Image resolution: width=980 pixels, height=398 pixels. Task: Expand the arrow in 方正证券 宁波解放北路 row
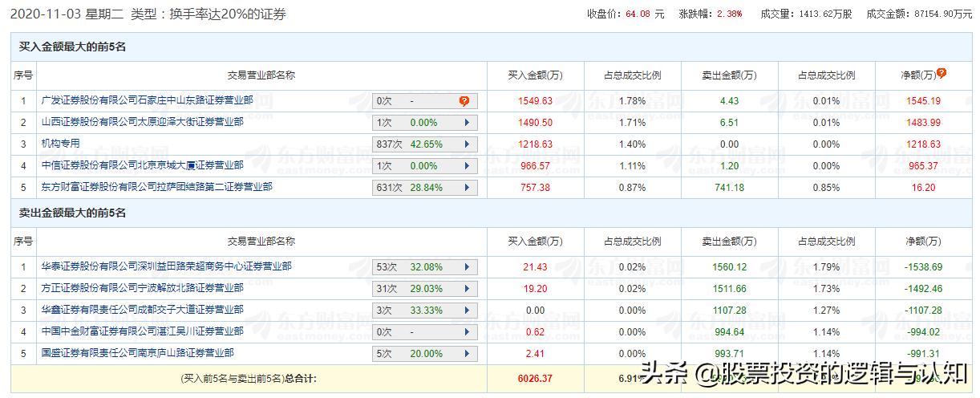[467, 289]
